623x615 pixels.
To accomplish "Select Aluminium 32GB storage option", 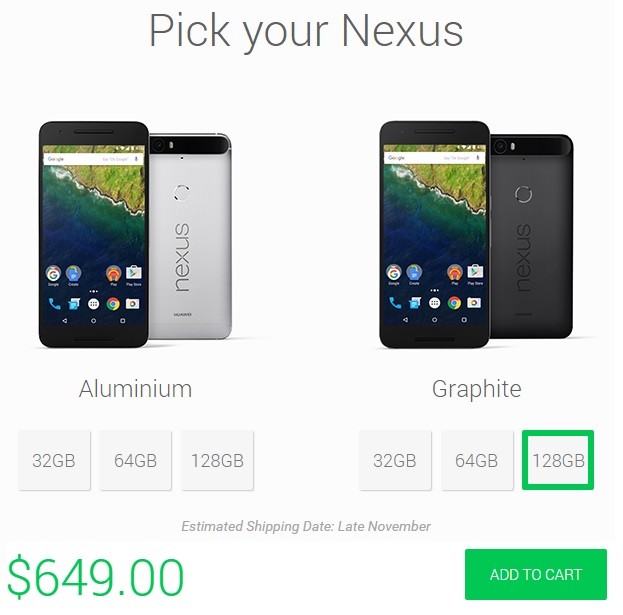I will 54,460.
